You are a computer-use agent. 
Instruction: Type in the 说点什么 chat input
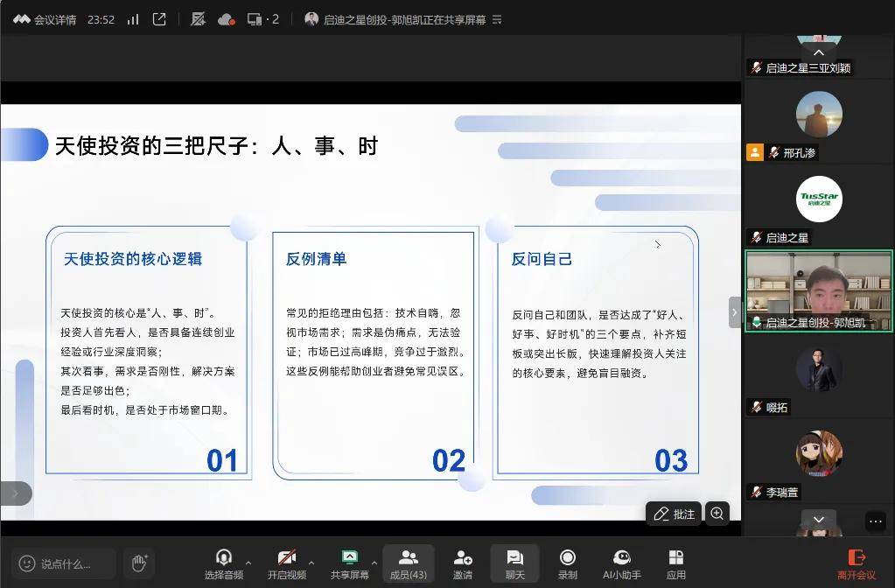click(x=66, y=563)
